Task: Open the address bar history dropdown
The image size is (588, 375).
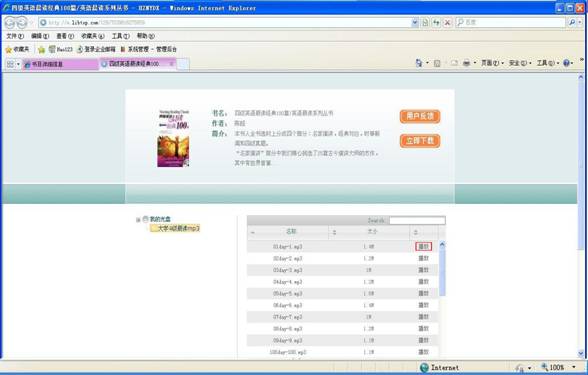Action: (414, 23)
